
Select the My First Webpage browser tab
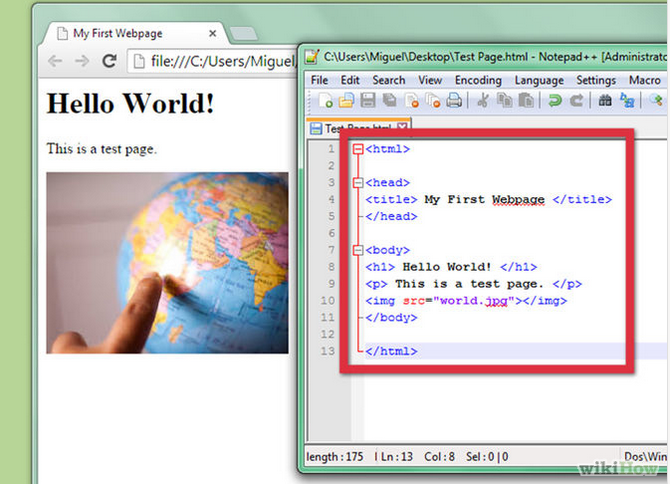[x=135, y=33]
